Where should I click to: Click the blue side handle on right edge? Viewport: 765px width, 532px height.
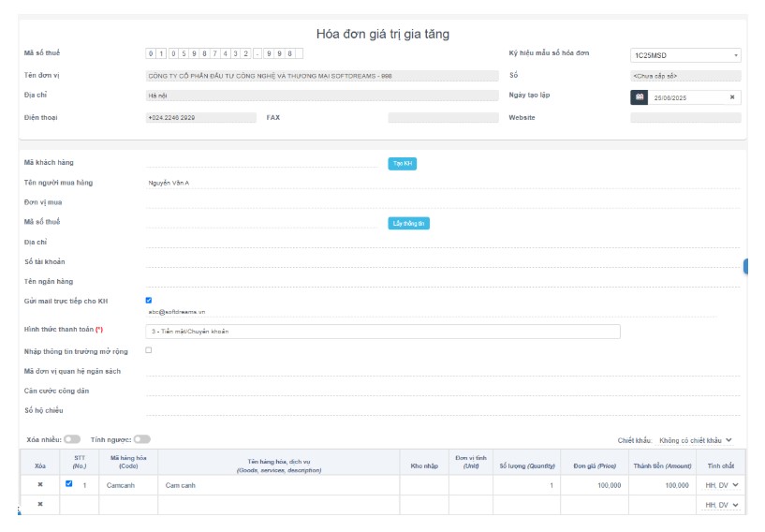(746, 267)
